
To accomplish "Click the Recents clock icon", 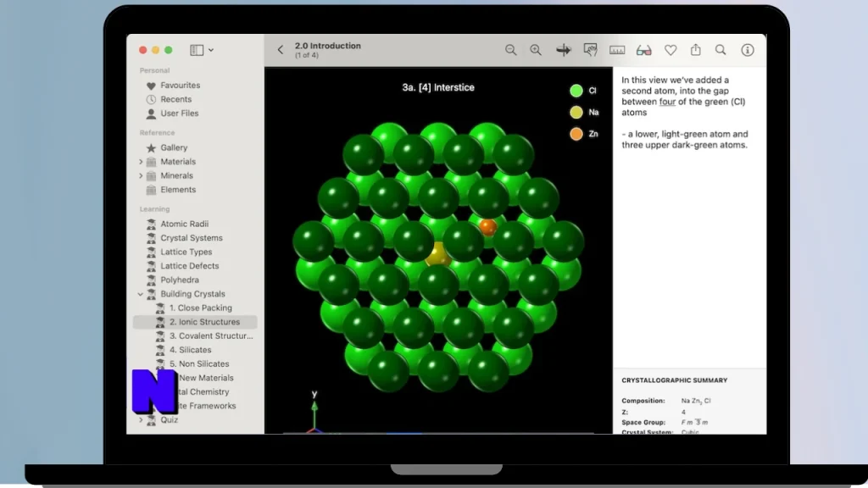I will 151,100.
